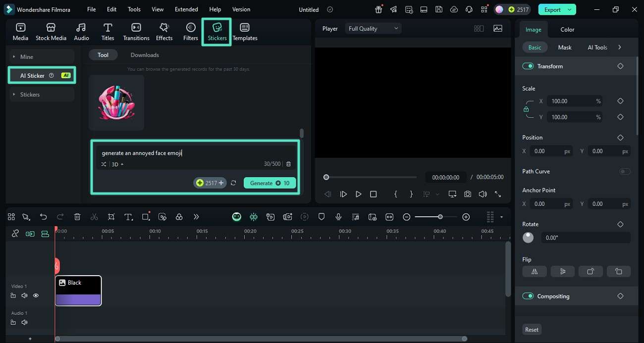Toggle the Transform switch off
Screen dimensions: 644x343
pos(528,66)
